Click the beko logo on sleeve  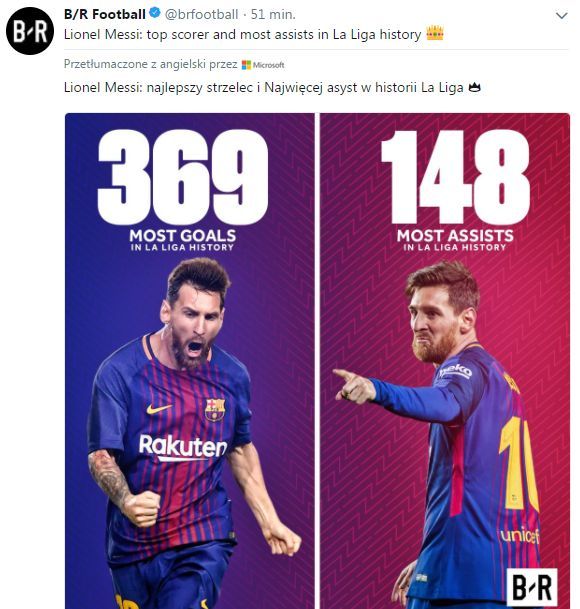click(x=455, y=371)
